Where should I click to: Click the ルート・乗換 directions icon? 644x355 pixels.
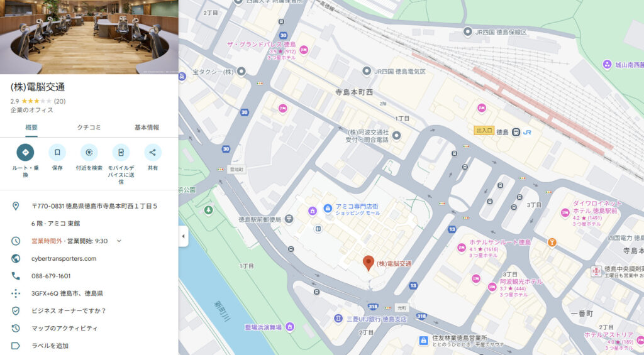[x=25, y=152]
